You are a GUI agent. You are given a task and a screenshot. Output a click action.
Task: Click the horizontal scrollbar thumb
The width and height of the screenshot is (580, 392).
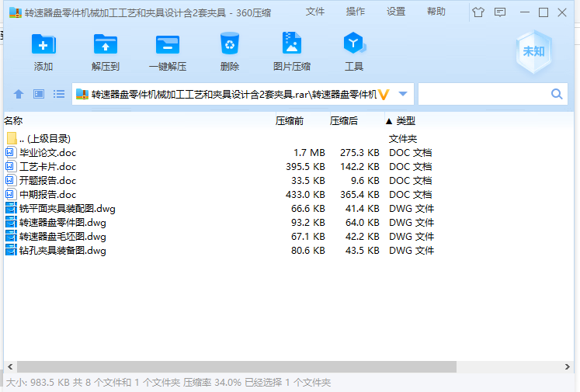[237, 367]
